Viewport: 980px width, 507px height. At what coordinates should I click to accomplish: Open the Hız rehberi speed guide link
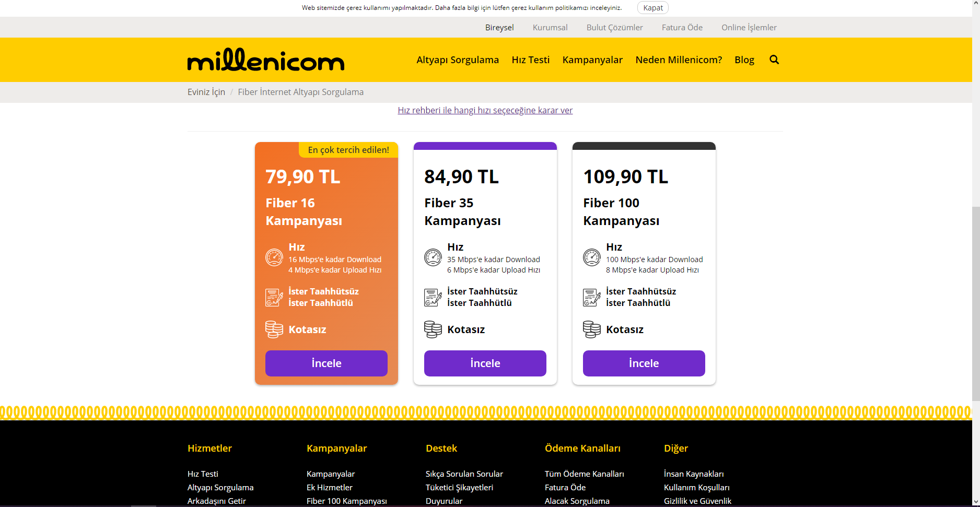click(485, 110)
